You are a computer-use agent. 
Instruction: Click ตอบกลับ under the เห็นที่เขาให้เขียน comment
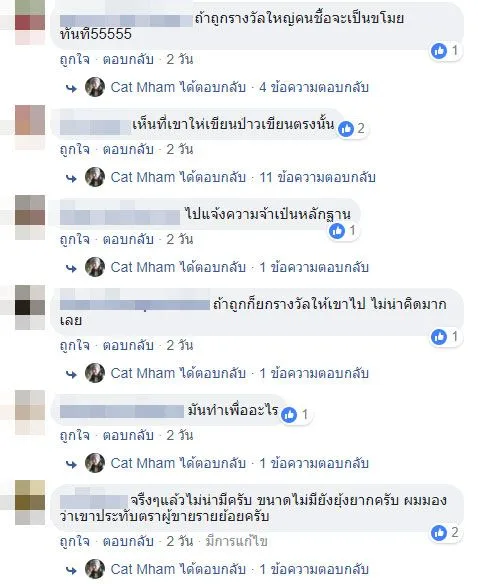pyautogui.click(x=128, y=149)
